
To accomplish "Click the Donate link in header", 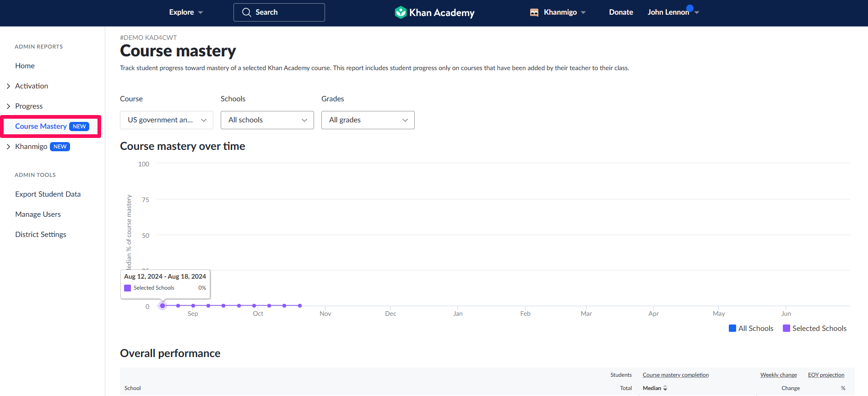I will coord(621,12).
